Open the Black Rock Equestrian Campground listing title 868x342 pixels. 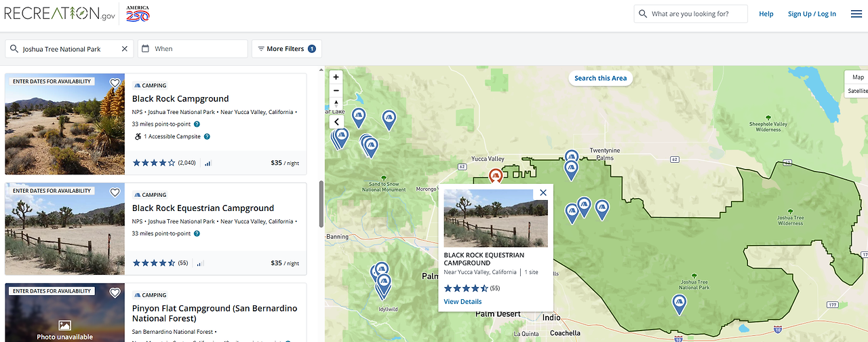pos(203,208)
